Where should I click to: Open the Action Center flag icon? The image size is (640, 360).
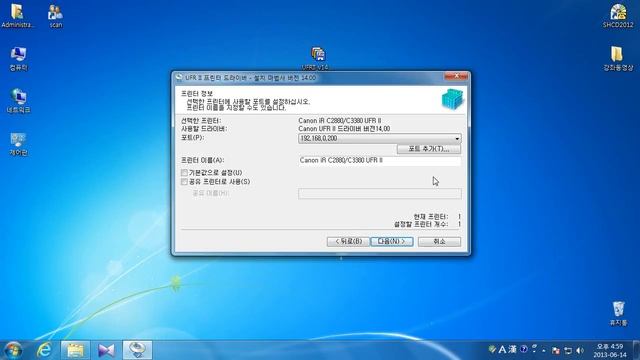click(x=556, y=350)
